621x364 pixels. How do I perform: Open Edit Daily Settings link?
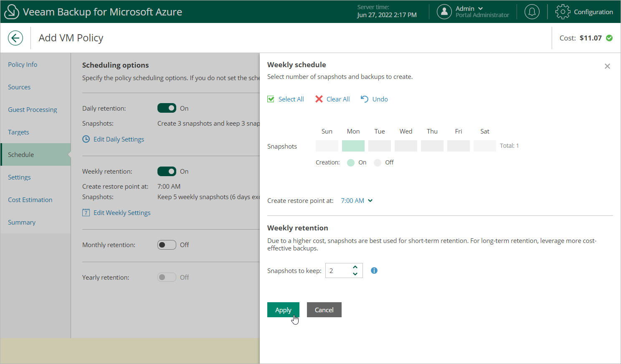point(119,139)
